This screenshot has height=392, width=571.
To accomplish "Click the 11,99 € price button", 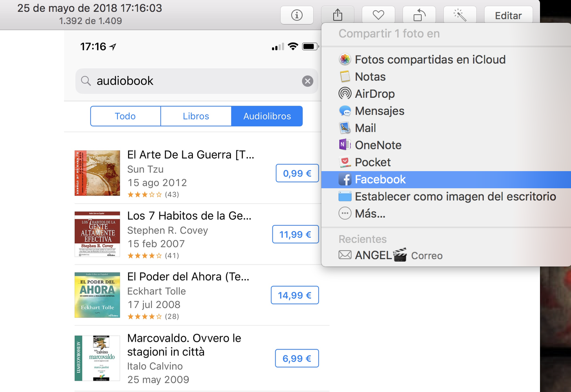I will click(295, 234).
